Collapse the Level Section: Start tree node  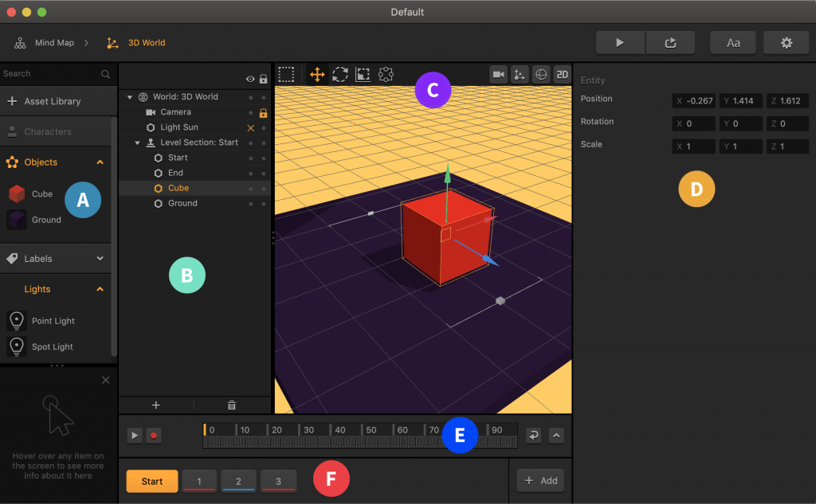pyautogui.click(x=137, y=143)
